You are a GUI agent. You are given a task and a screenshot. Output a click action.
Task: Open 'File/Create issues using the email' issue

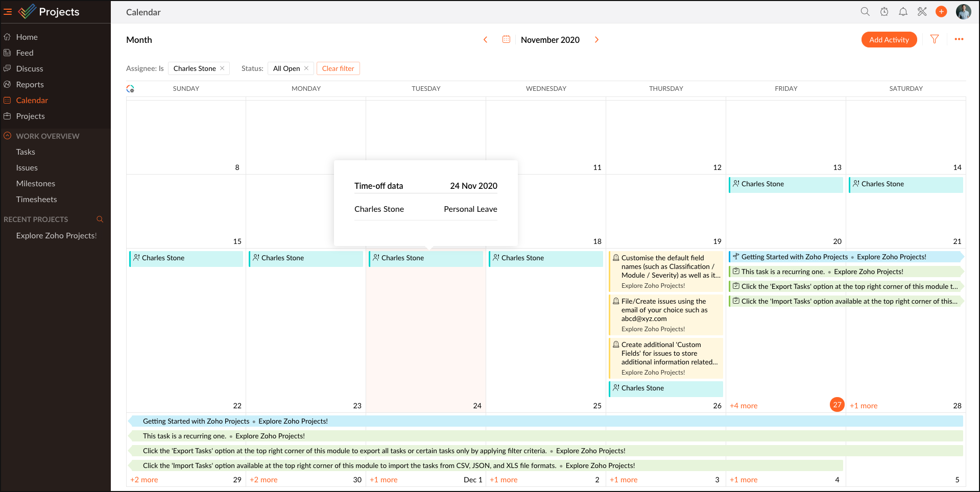pyautogui.click(x=666, y=314)
